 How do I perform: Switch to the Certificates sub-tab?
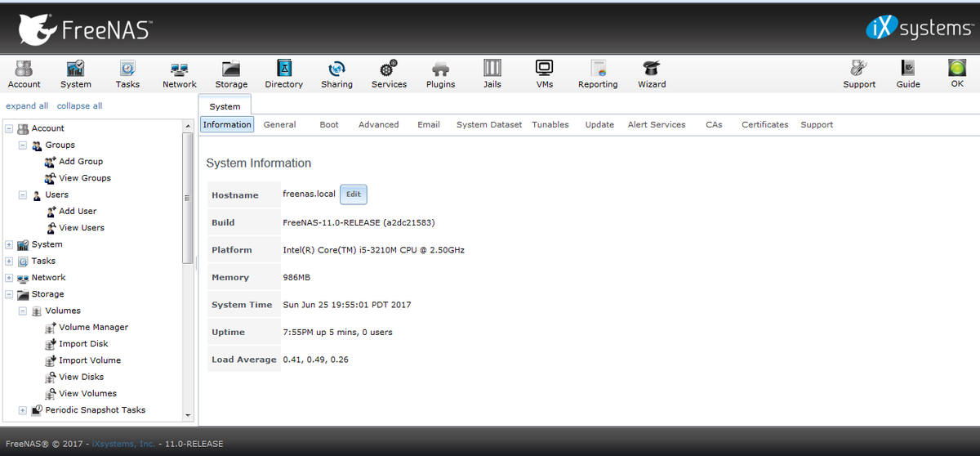[765, 124]
